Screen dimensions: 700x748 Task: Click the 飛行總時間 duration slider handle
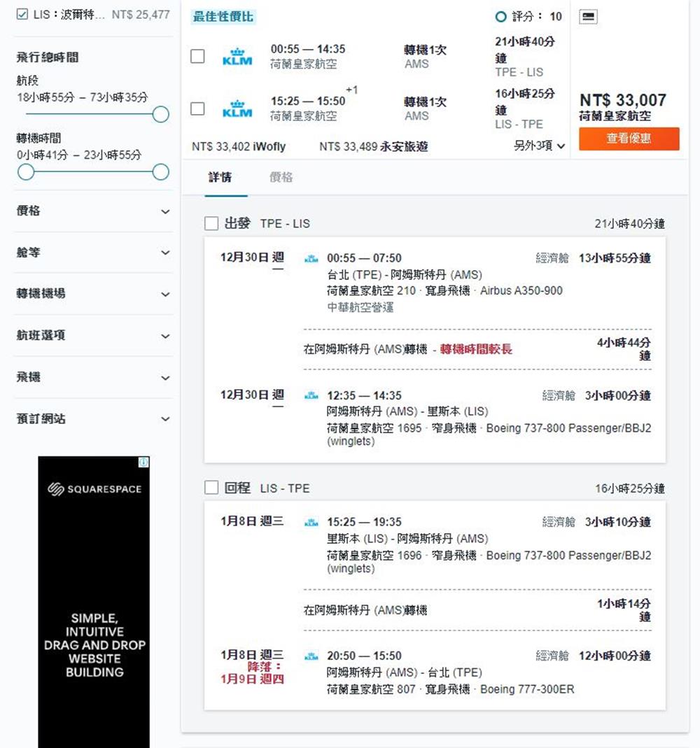click(160, 114)
